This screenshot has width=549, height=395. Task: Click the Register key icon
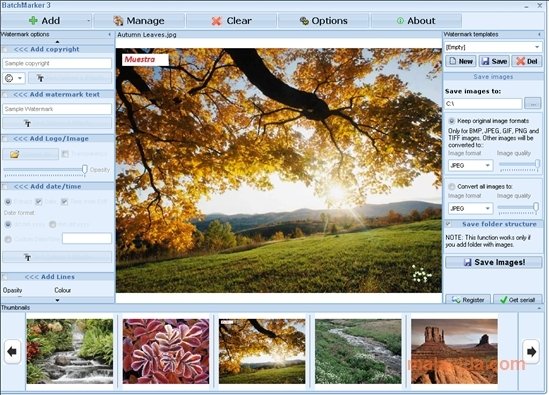pos(456,300)
